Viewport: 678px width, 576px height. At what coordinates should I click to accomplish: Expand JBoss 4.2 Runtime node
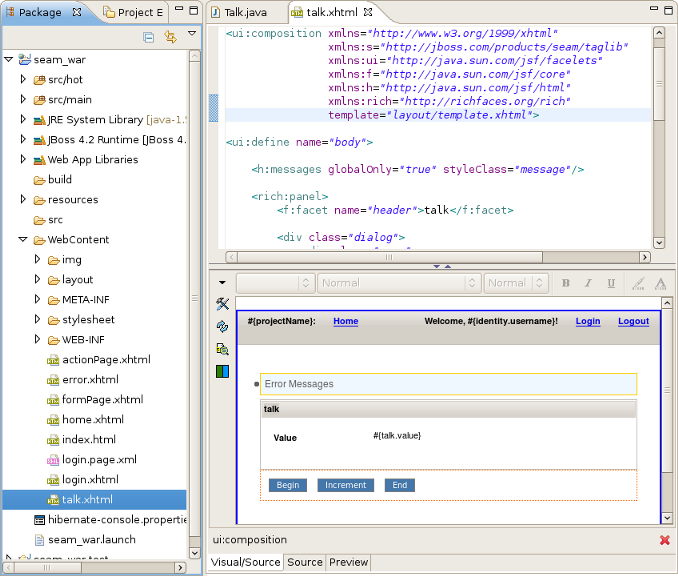point(23,139)
